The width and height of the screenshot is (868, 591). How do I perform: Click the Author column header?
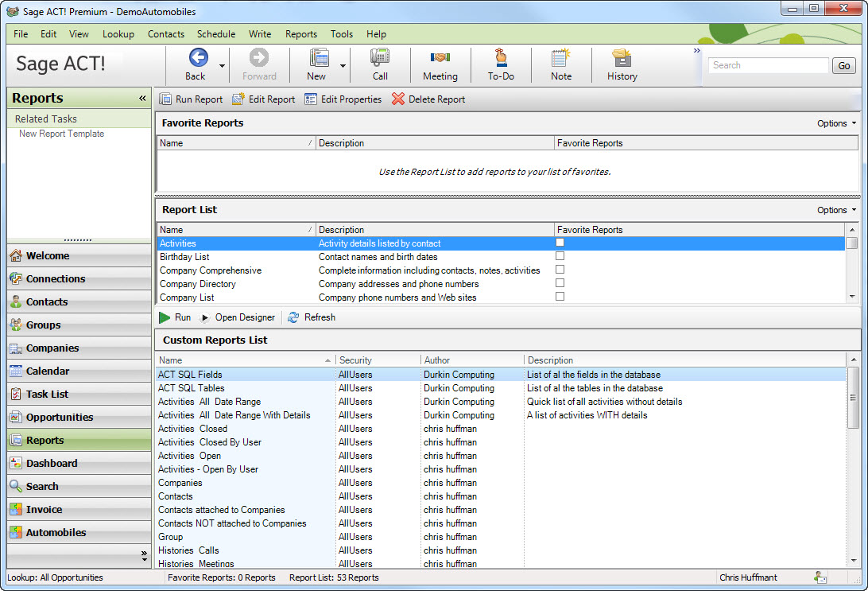(x=472, y=360)
